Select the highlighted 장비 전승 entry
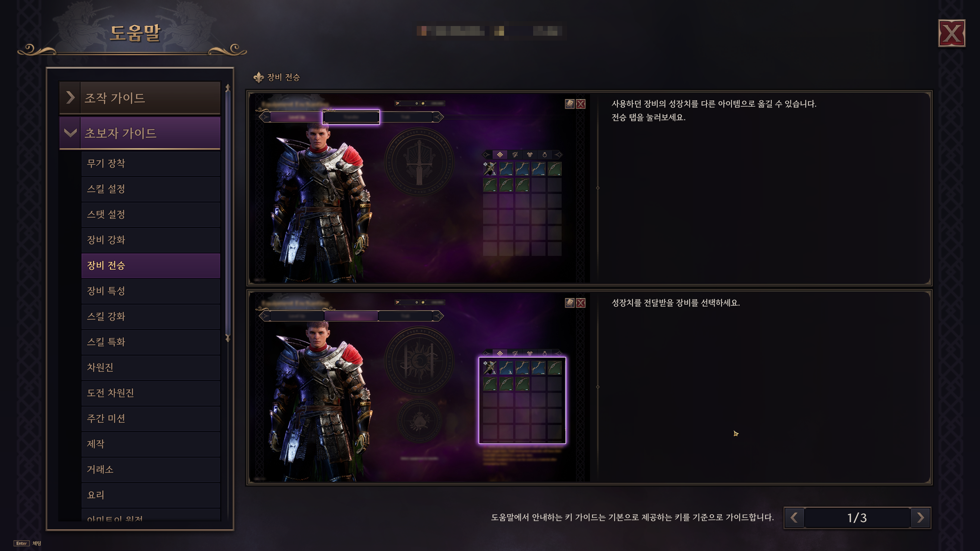 [151, 265]
